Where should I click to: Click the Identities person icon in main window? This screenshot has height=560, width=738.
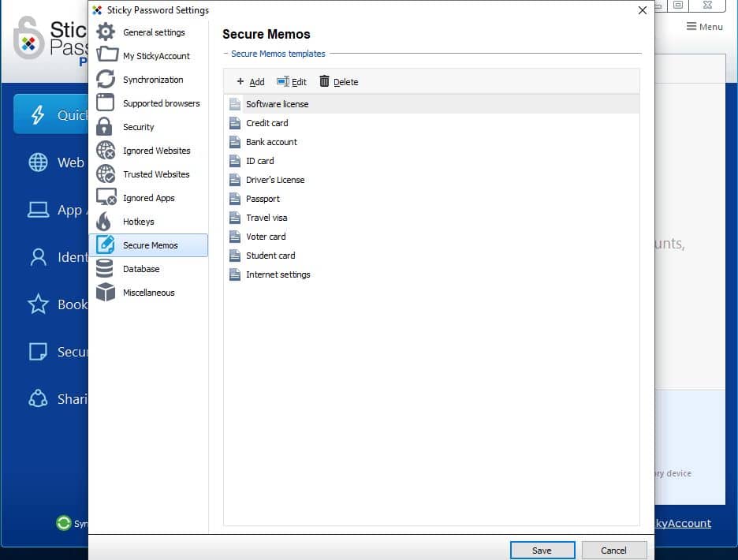coord(38,257)
